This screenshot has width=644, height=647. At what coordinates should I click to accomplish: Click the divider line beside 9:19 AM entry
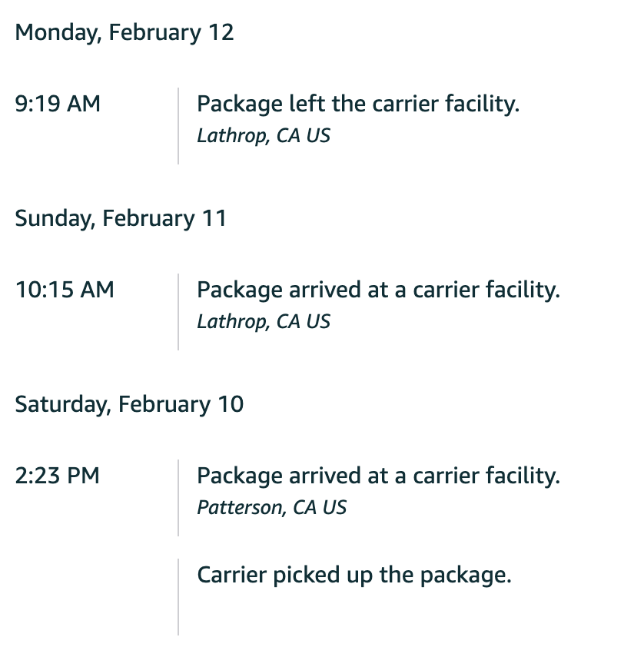[178, 126]
